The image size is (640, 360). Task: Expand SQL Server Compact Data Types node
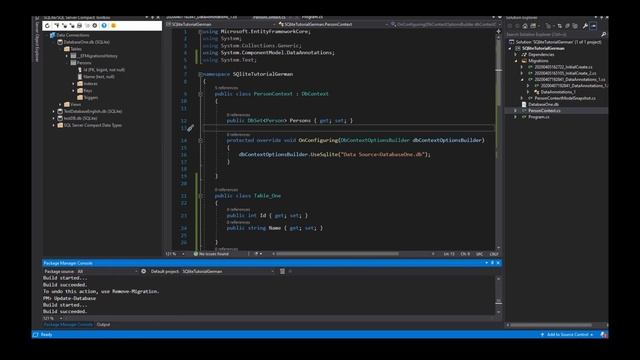click(x=53, y=125)
